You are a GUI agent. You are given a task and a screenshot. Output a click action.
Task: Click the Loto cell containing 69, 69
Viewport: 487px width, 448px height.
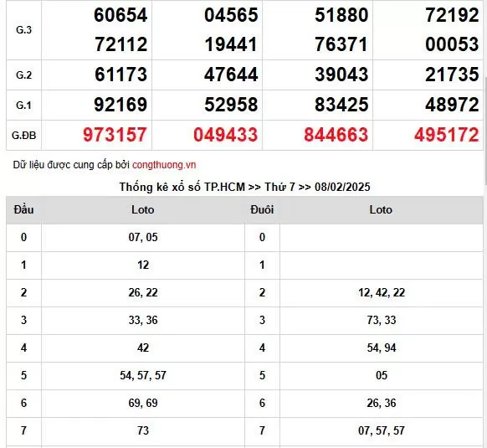tap(143, 404)
